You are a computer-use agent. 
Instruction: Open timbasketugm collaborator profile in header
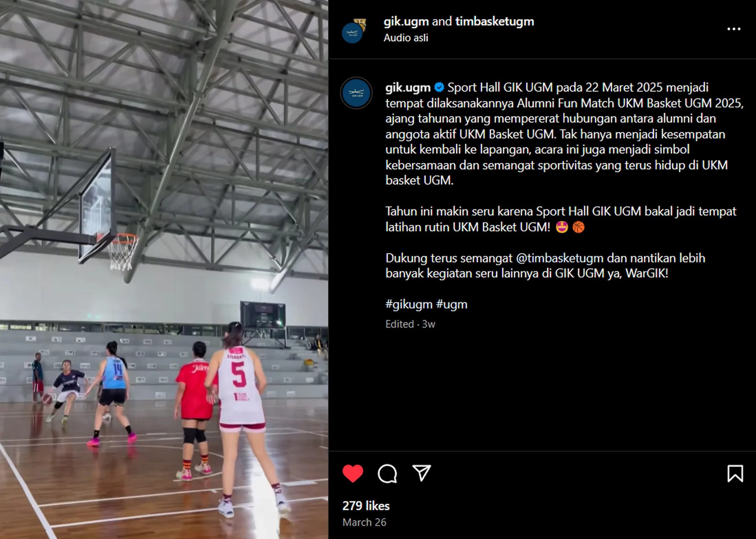pos(495,21)
